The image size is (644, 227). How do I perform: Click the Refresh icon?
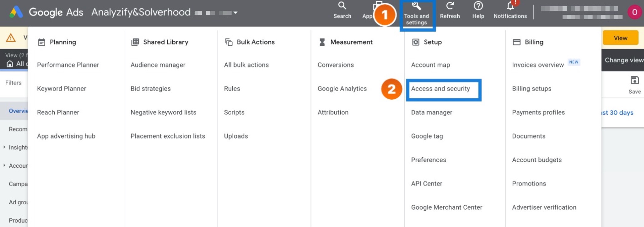tap(450, 6)
